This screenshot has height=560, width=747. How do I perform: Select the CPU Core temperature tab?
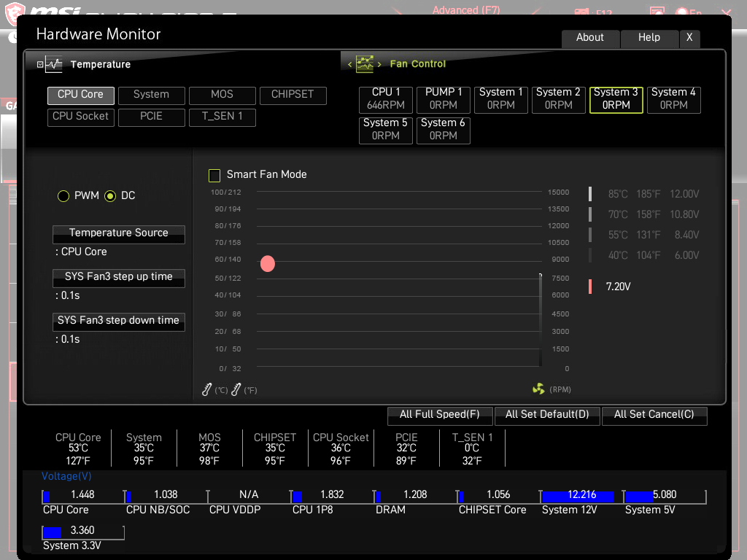(x=80, y=96)
